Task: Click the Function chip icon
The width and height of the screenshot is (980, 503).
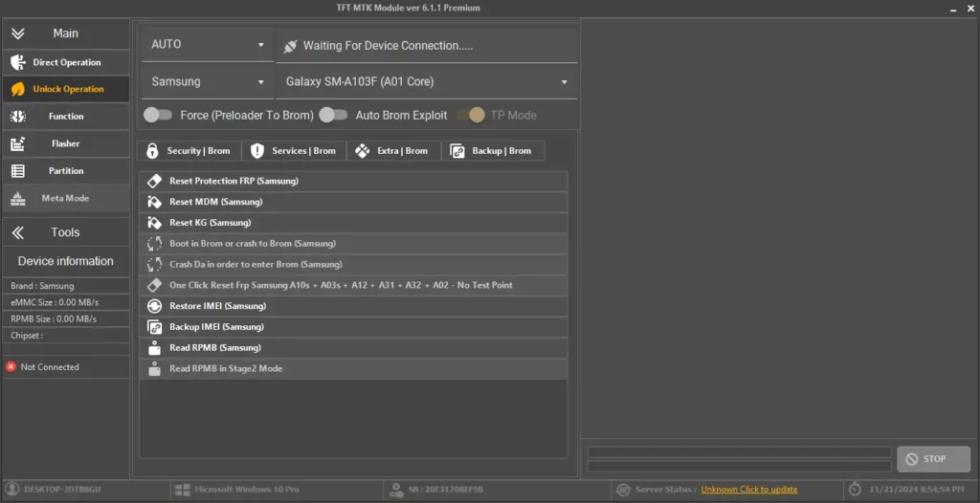Action: (18, 117)
